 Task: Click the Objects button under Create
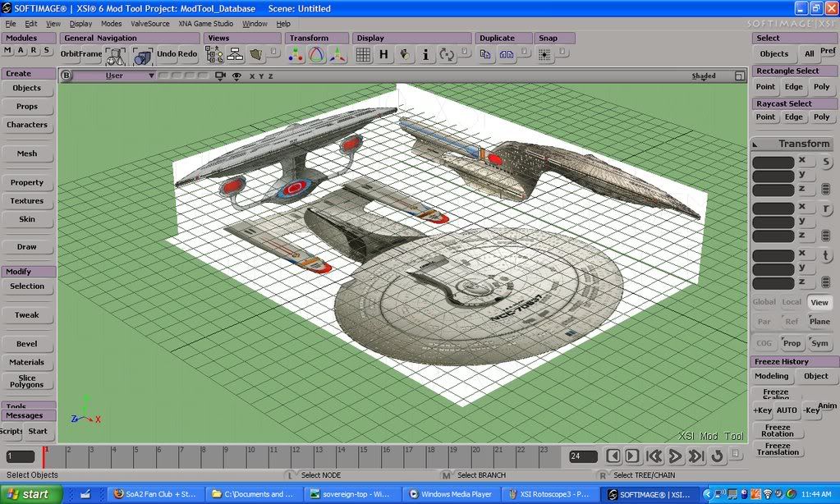pyautogui.click(x=27, y=89)
